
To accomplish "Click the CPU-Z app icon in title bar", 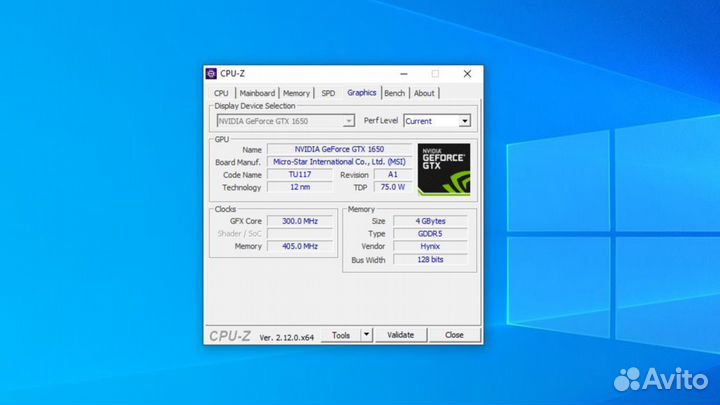I will (211, 73).
